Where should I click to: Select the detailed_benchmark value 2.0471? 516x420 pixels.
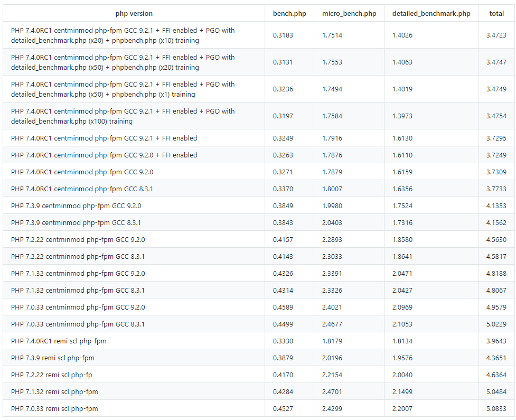[x=402, y=274]
